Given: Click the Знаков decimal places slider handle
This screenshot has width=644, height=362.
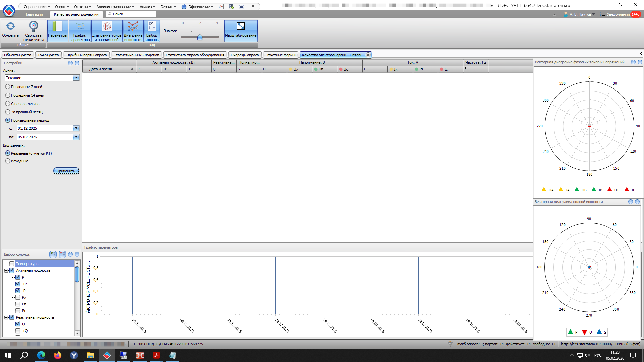Looking at the screenshot, I should pyautogui.click(x=200, y=37).
